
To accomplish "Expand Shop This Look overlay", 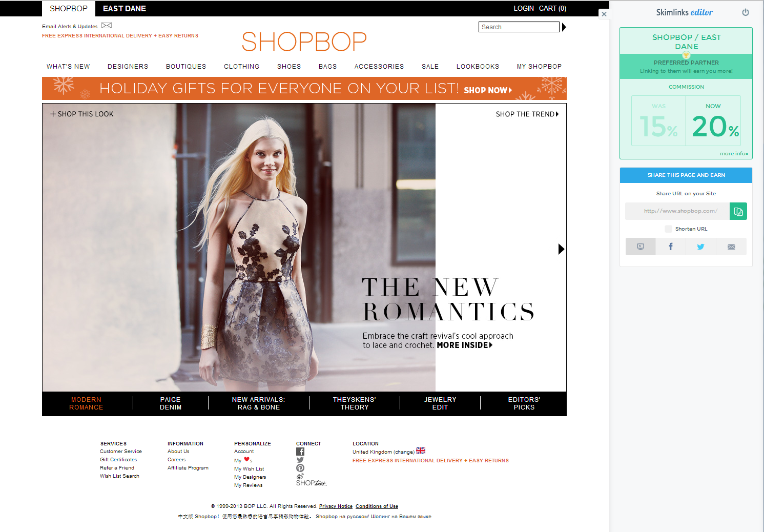I will [x=82, y=114].
